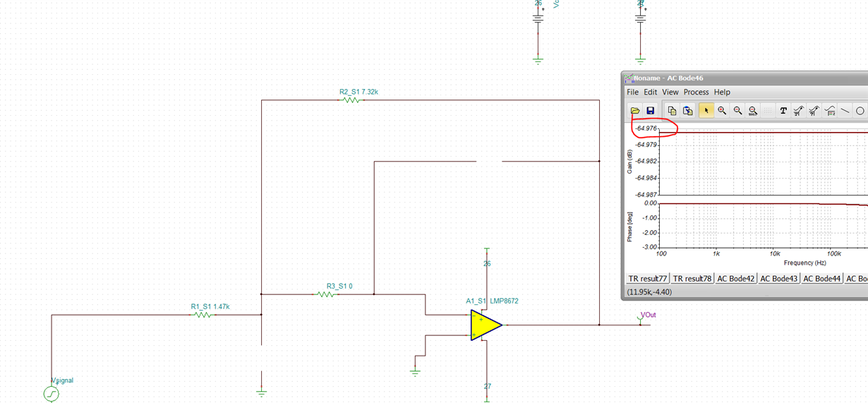Click the second curve cursor tool icon

(814, 111)
